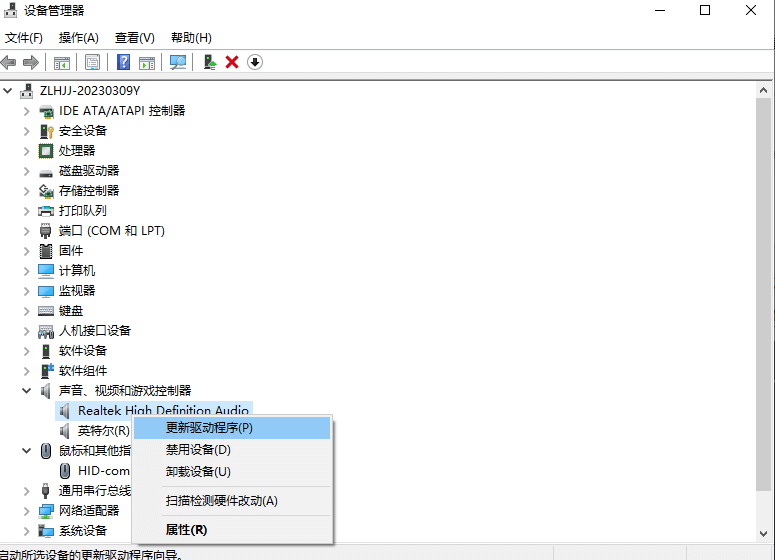Click the 处理器 chip icon

(x=46, y=151)
